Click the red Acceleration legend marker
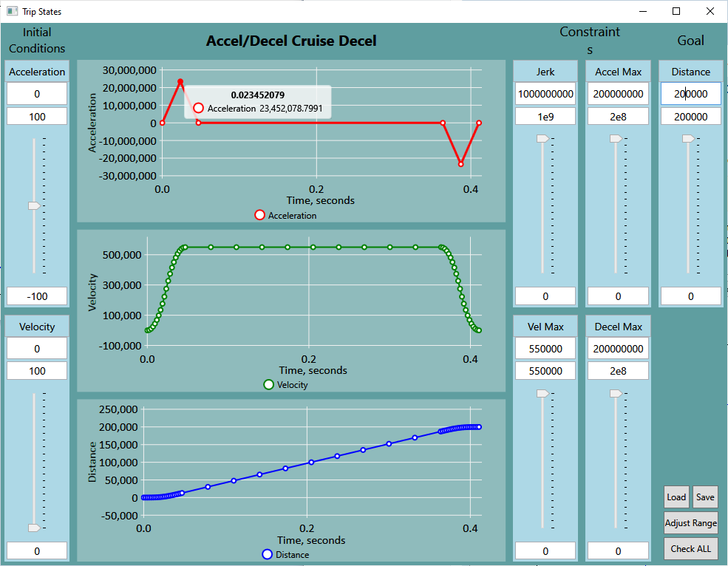Viewport: 728px width, 566px height. point(259,215)
